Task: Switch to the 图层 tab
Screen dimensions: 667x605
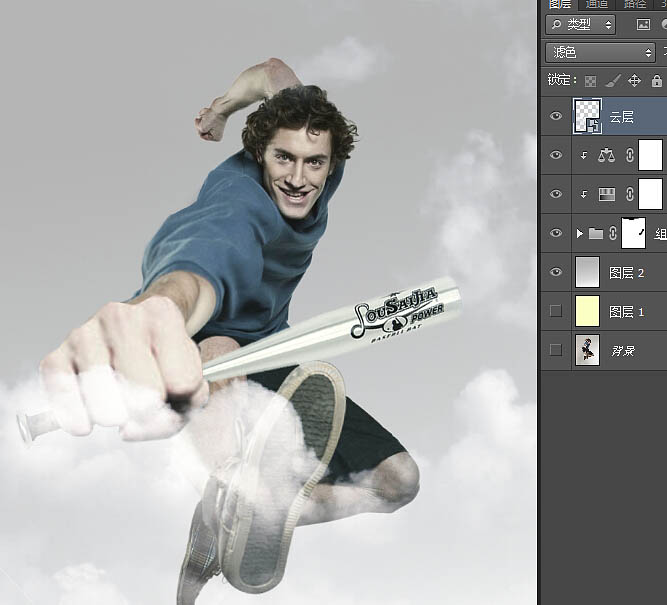Action: click(x=560, y=4)
